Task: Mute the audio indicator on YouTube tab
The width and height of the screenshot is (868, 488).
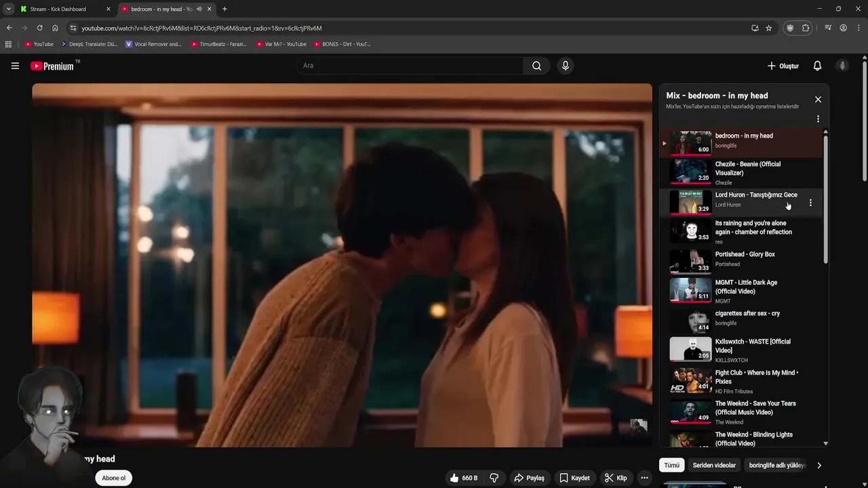Action: tap(199, 9)
